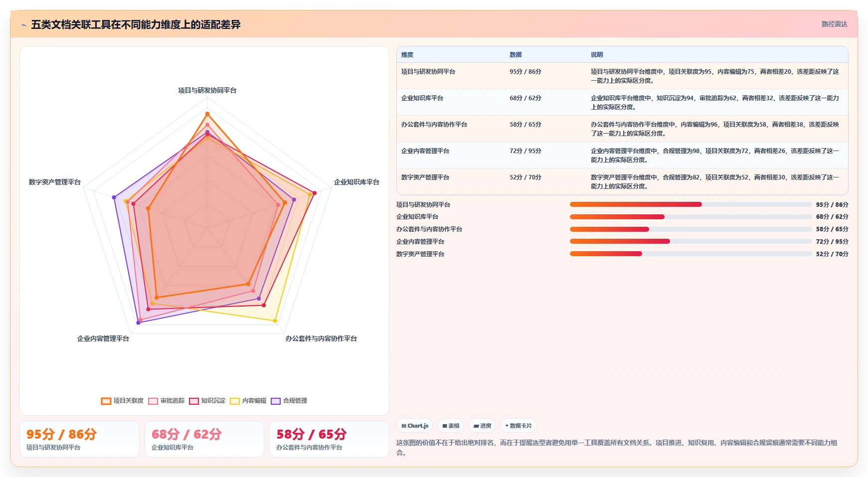Toggle the 合规管理 legend swatch

point(276,401)
